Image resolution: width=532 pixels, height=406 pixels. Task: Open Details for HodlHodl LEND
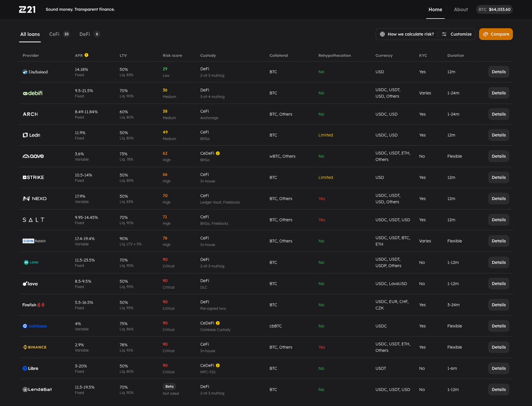[x=499, y=262]
